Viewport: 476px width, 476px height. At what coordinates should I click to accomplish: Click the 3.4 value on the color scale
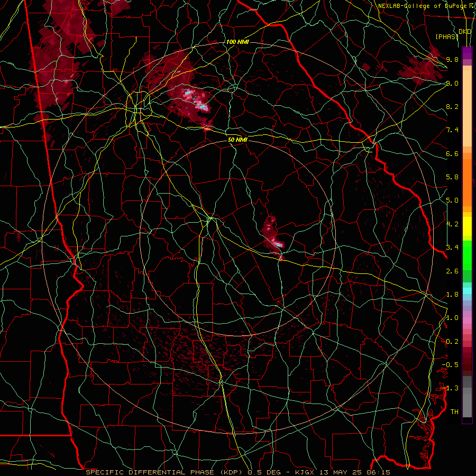pos(452,248)
